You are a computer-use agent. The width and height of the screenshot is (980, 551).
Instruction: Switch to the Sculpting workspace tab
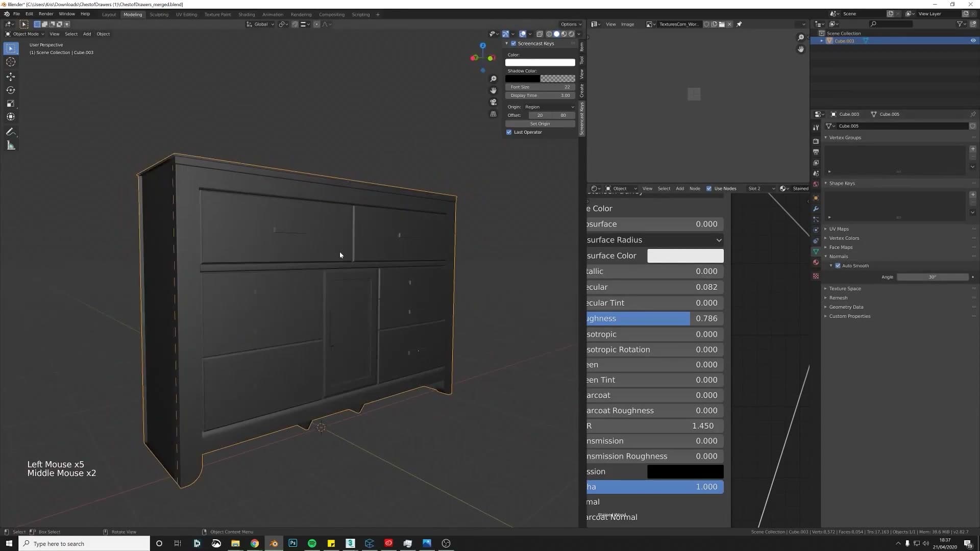(x=159, y=14)
